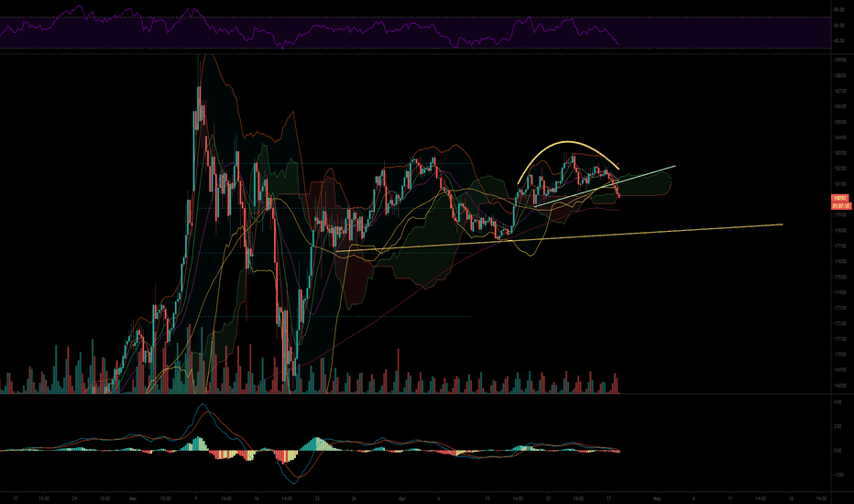Click the "May" label on the time axis

(x=657, y=499)
